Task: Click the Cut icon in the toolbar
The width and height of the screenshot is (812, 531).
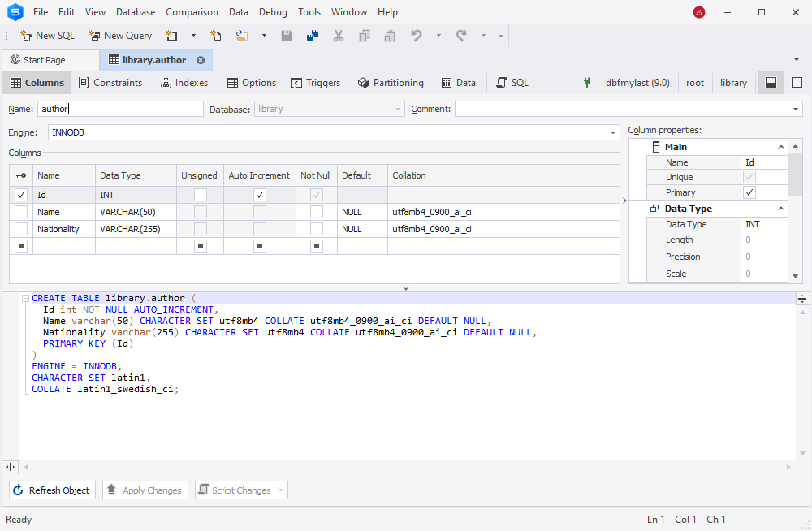Action: [x=338, y=36]
